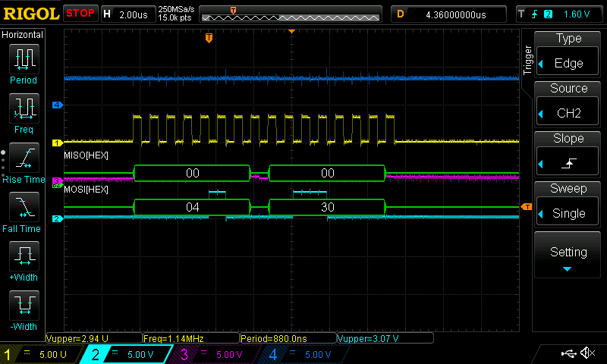Screen dimensions: 607x364
Task: Click the 15.0k pts memory depth readout
Action: coord(175,17)
